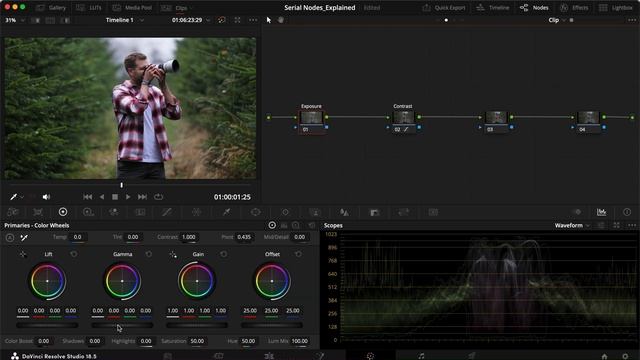Open the Curves palette

pos(167,212)
